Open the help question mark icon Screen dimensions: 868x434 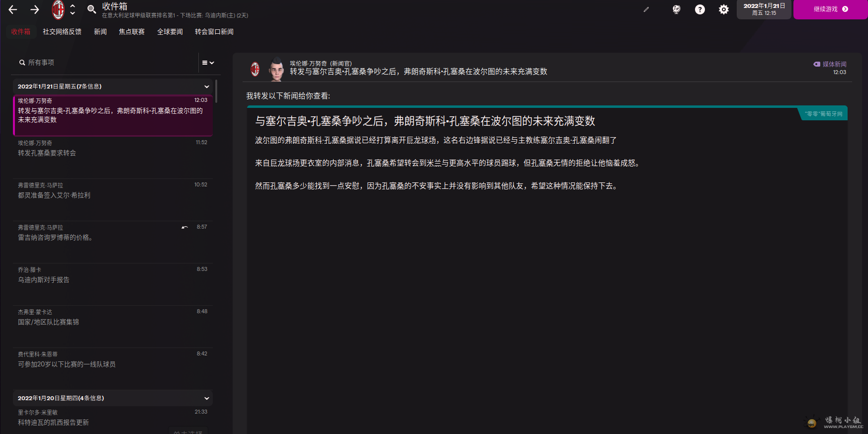[x=700, y=9]
